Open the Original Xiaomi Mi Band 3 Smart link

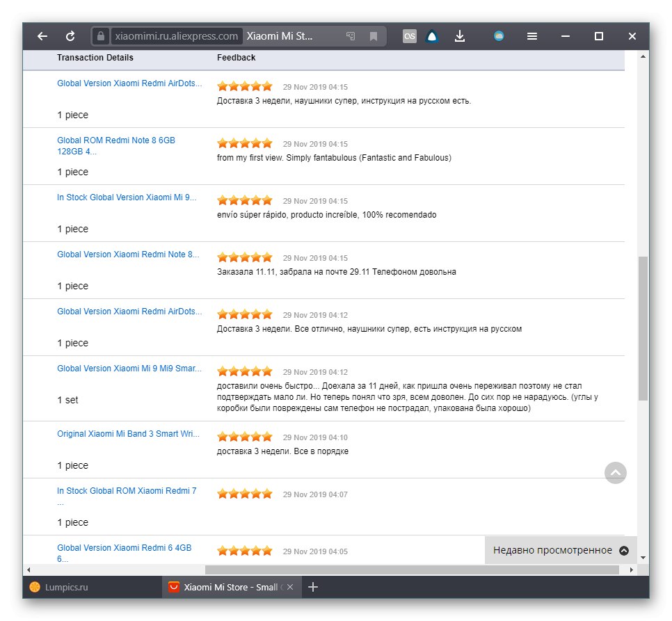coord(128,434)
